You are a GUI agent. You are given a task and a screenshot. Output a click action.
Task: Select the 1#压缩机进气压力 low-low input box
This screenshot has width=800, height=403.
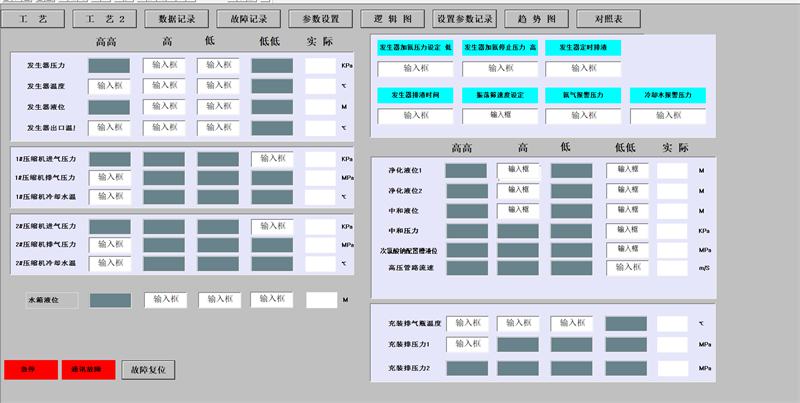pyautogui.click(x=272, y=158)
